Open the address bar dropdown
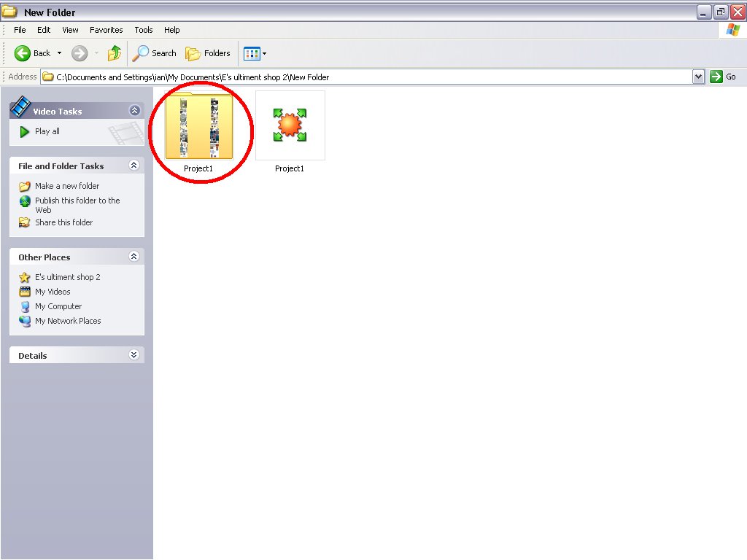The width and height of the screenshot is (747, 560). (698, 77)
